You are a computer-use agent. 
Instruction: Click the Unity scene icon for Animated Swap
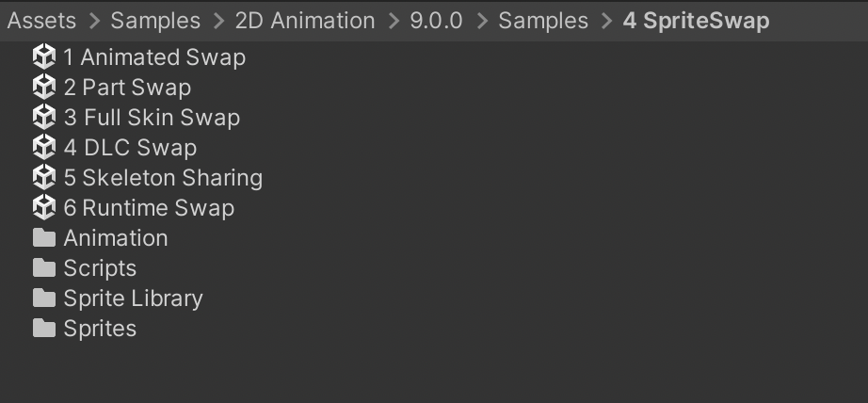44,57
